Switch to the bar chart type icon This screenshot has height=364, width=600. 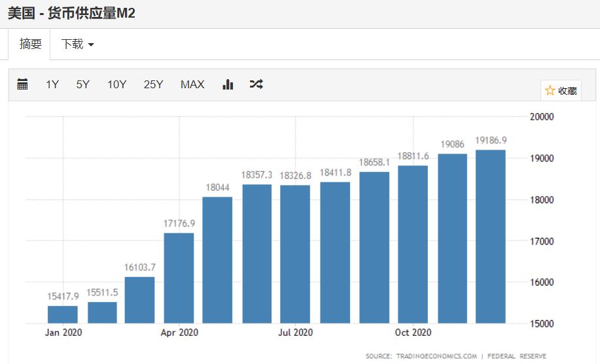coord(228,84)
